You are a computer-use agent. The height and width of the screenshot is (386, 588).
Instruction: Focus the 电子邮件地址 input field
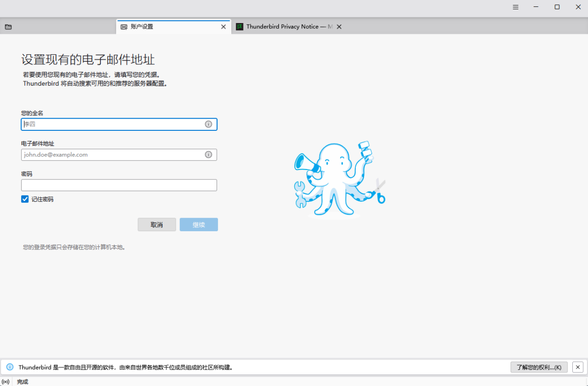point(113,155)
